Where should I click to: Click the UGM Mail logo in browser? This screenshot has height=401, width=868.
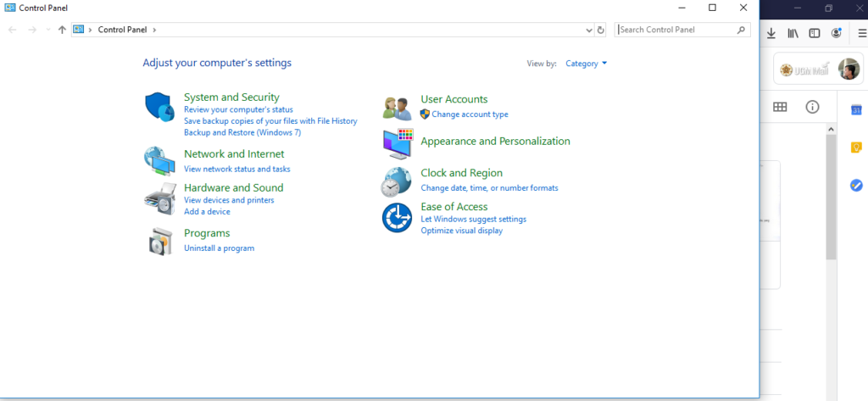804,70
